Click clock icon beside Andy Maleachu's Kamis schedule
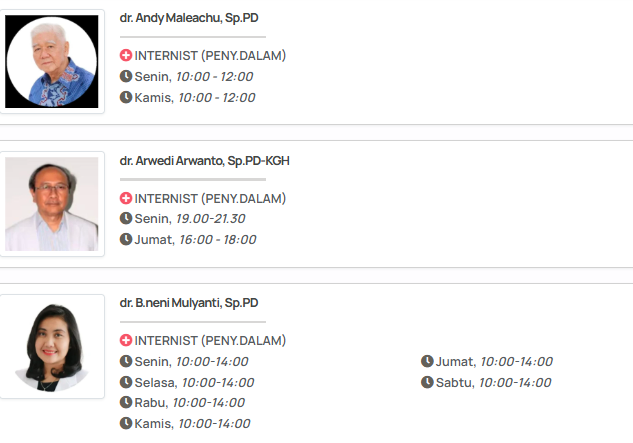Screen dimensions: 633x443 pos(126,97)
